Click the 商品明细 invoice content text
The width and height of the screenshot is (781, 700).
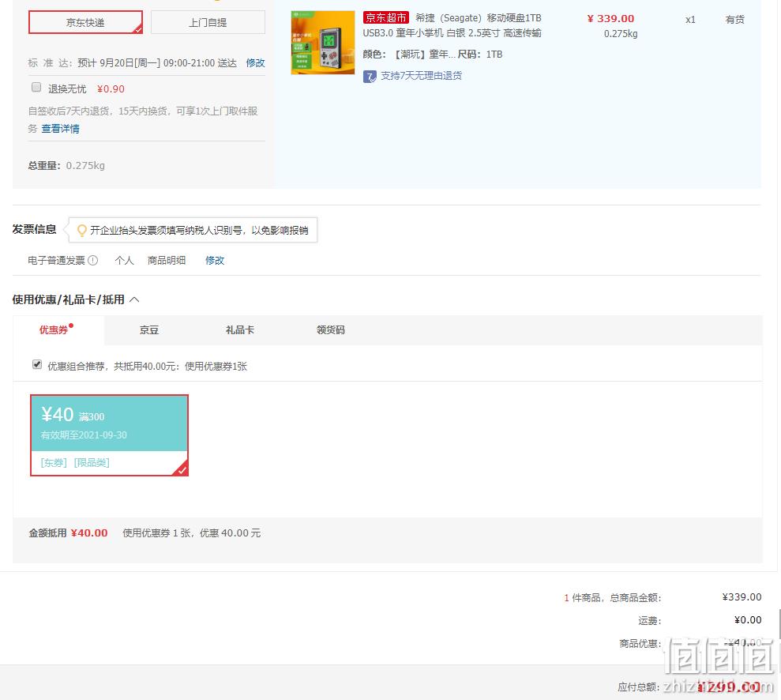167,260
